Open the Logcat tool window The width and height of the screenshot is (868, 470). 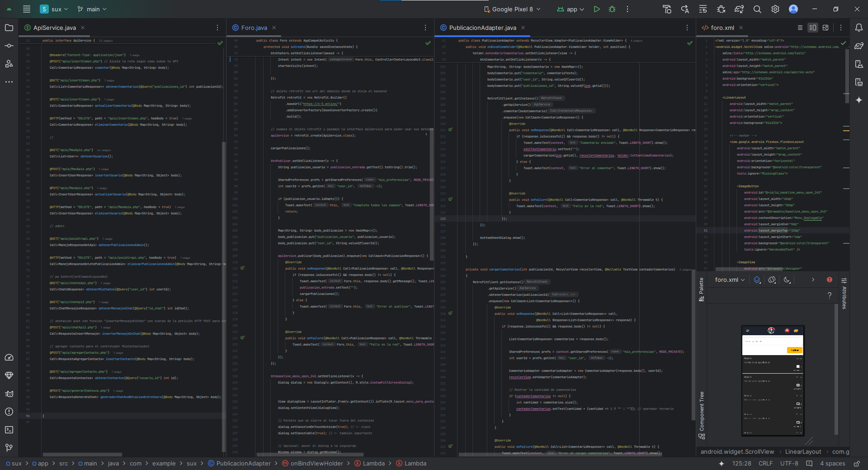coord(9,394)
